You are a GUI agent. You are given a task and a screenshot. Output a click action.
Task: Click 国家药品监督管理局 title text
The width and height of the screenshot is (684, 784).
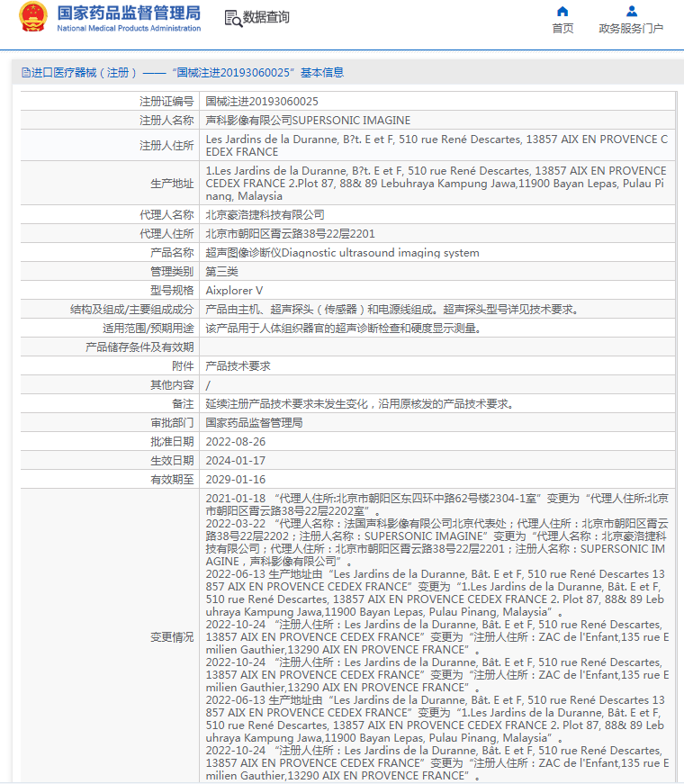point(129,13)
